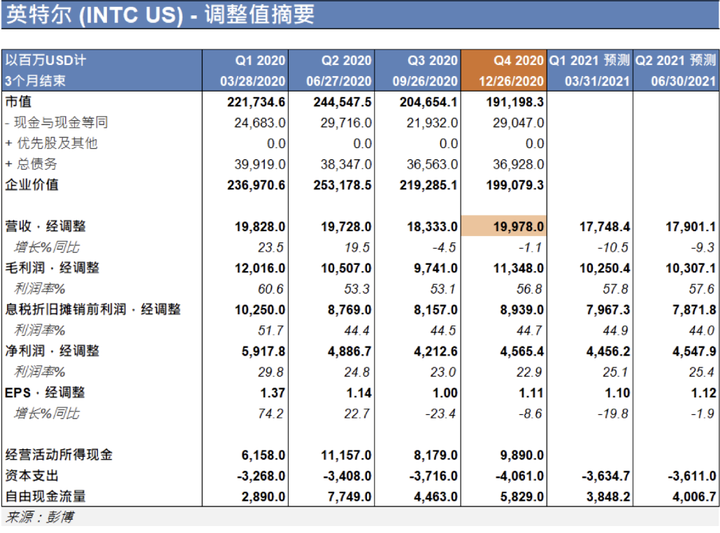Click the EPS value 1.00

[x=445, y=393]
